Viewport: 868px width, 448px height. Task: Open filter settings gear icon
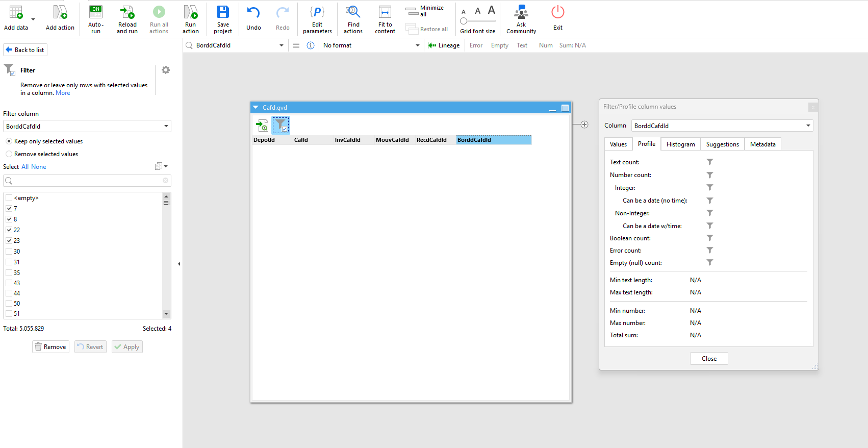point(166,70)
